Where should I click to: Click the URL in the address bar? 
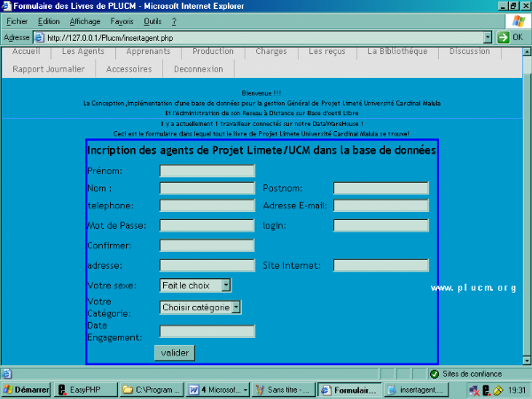click(x=110, y=37)
